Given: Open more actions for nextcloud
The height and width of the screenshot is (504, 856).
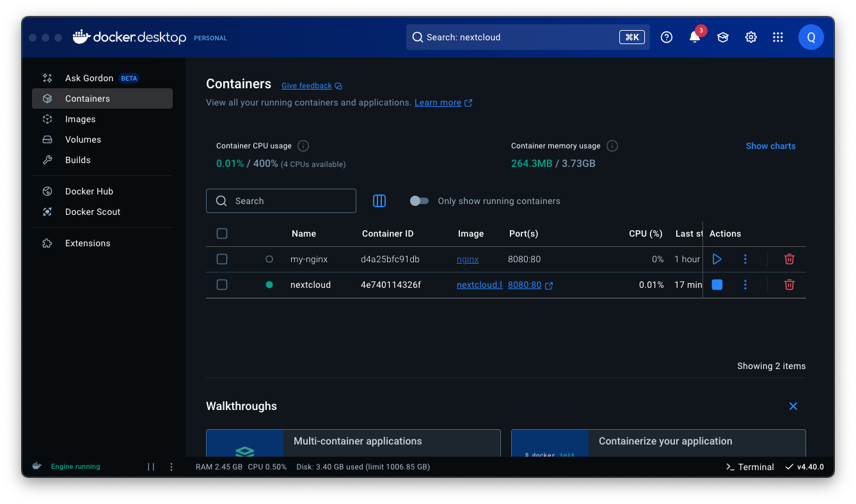Looking at the screenshot, I should tap(745, 285).
